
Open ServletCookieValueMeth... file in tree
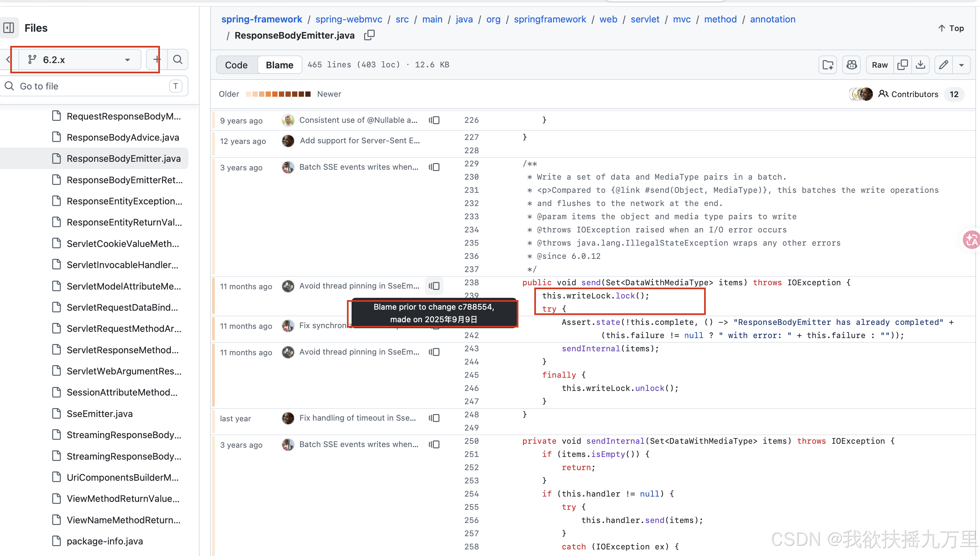click(x=123, y=244)
